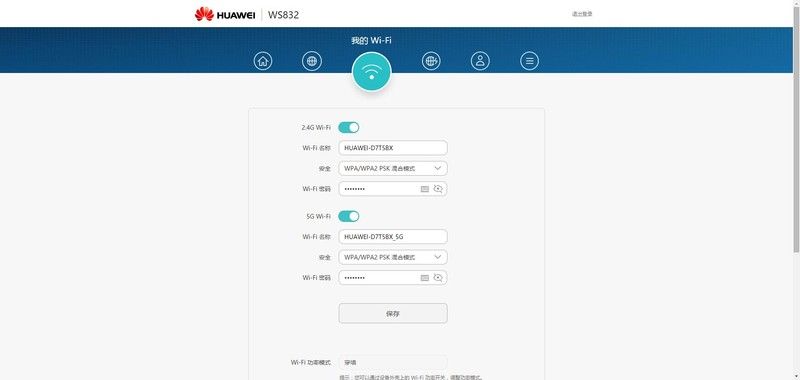
Task: Open the More functions menu icon
Action: pyautogui.click(x=529, y=61)
